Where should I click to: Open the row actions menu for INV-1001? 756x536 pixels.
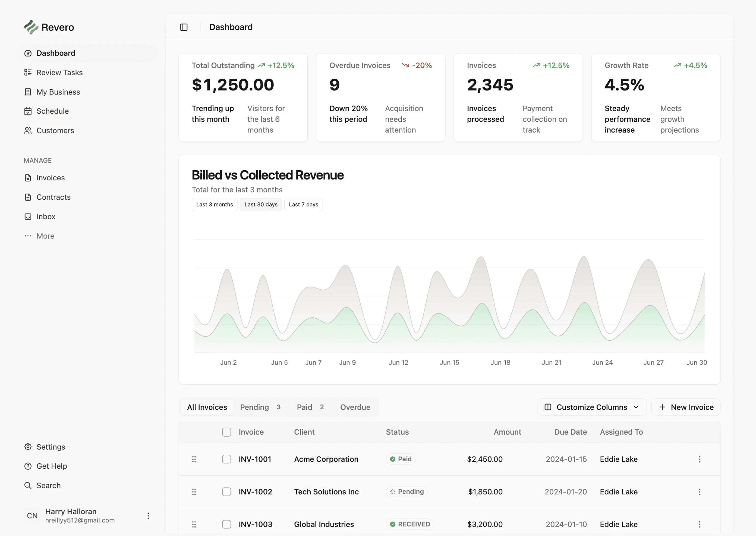pyautogui.click(x=700, y=459)
